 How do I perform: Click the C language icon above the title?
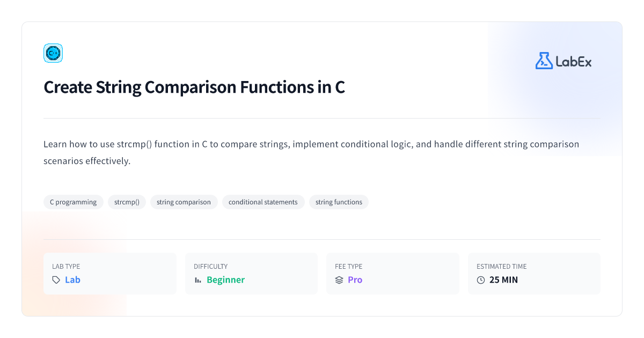(x=53, y=53)
